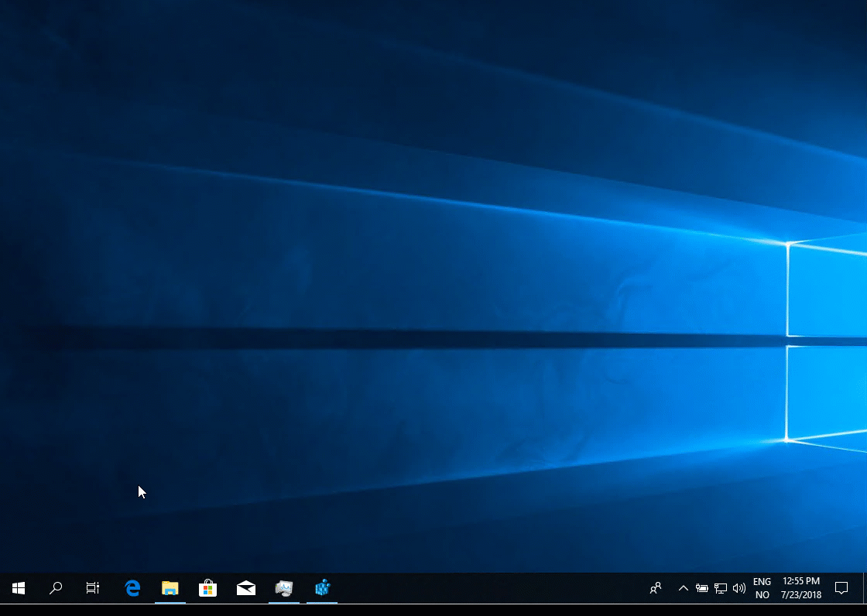The width and height of the screenshot is (867, 616).
Task: Open the calendar from the 12:55 PM clock
Action: coord(801,588)
